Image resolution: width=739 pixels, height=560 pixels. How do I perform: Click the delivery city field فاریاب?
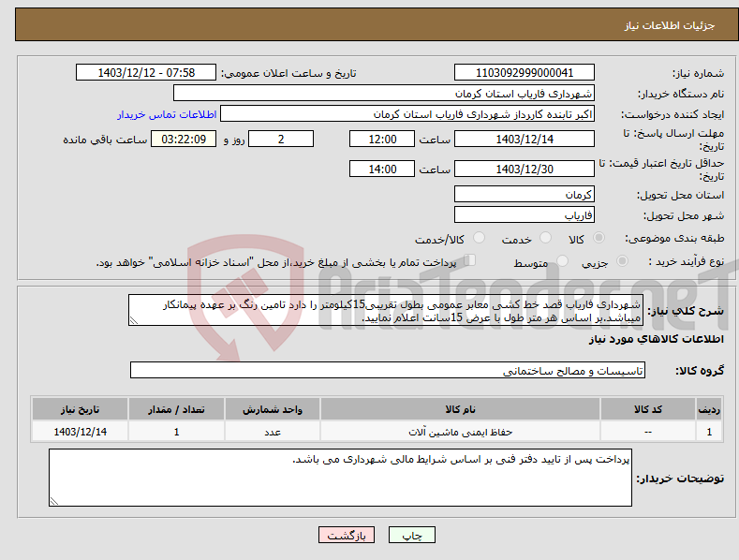(525, 215)
